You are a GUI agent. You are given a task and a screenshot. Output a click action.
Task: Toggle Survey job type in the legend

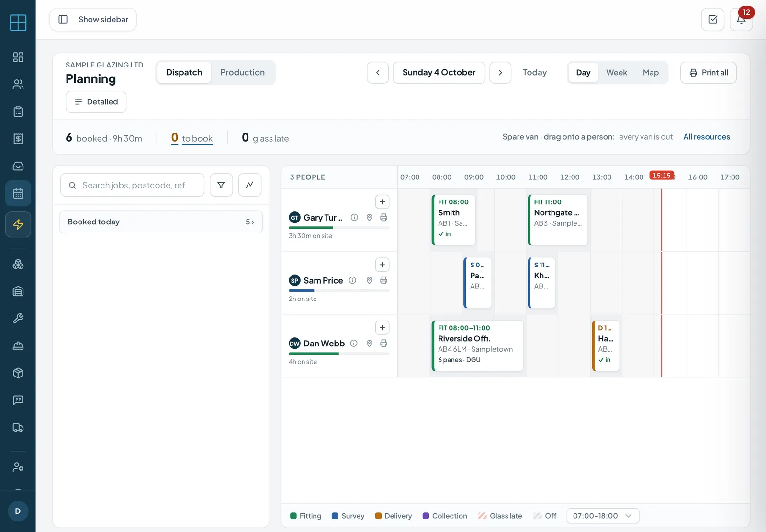click(x=348, y=516)
